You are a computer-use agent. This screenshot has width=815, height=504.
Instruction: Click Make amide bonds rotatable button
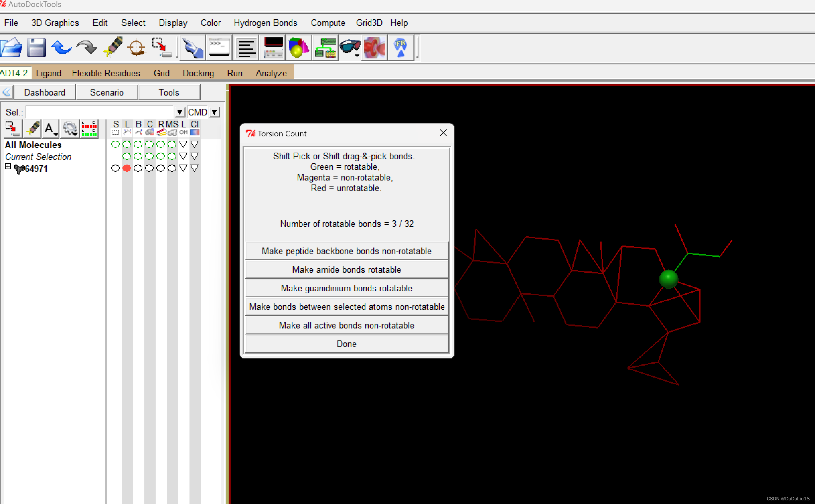[x=346, y=270]
